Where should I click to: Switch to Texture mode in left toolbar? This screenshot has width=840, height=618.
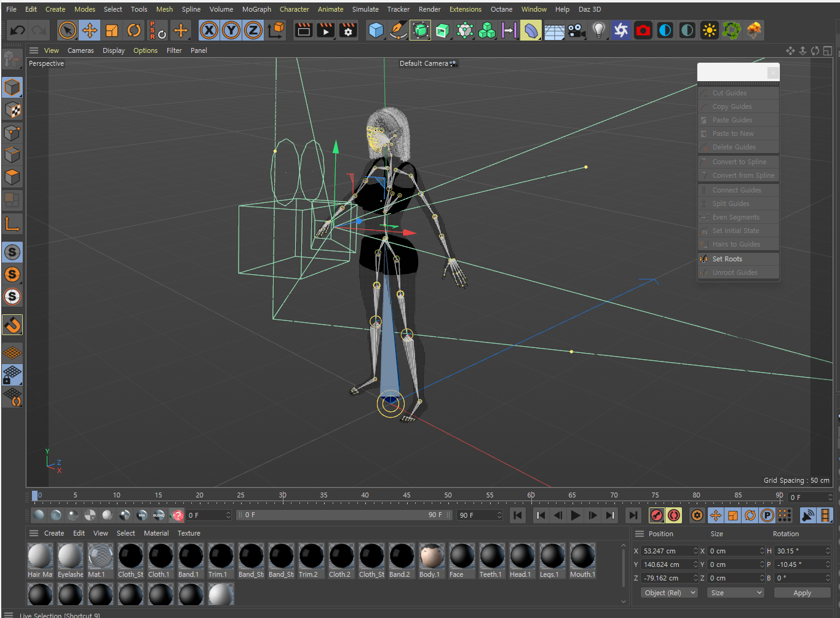coord(12,110)
